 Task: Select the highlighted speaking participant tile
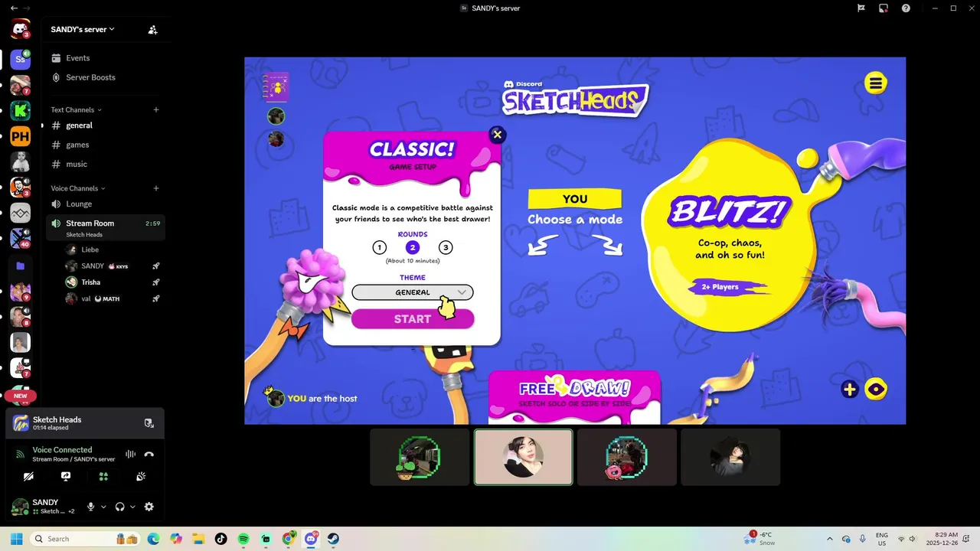click(x=524, y=457)
